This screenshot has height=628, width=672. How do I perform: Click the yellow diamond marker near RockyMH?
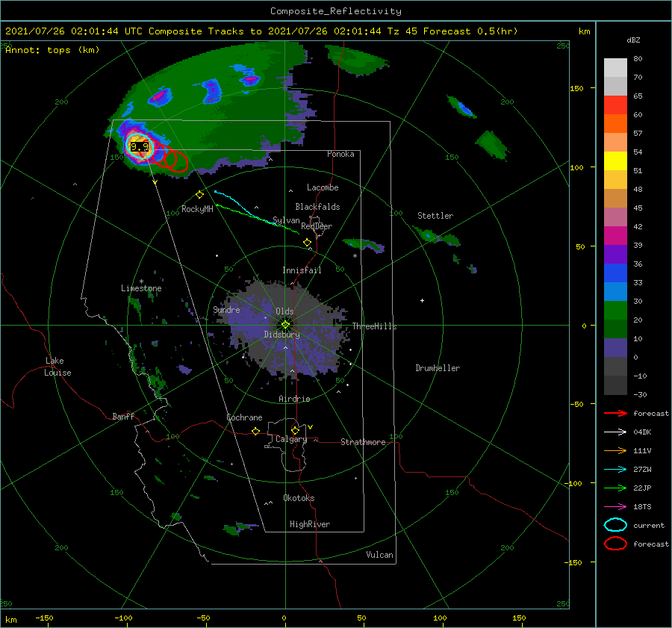[x=199, y=195]
